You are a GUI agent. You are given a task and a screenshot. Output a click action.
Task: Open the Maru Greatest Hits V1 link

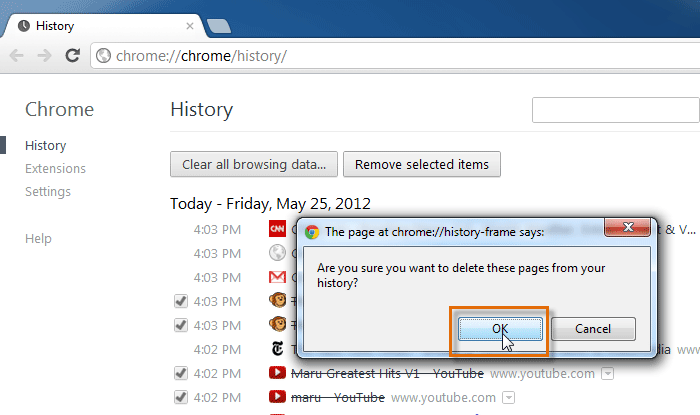pyautogui.click(x=387, y=374)
